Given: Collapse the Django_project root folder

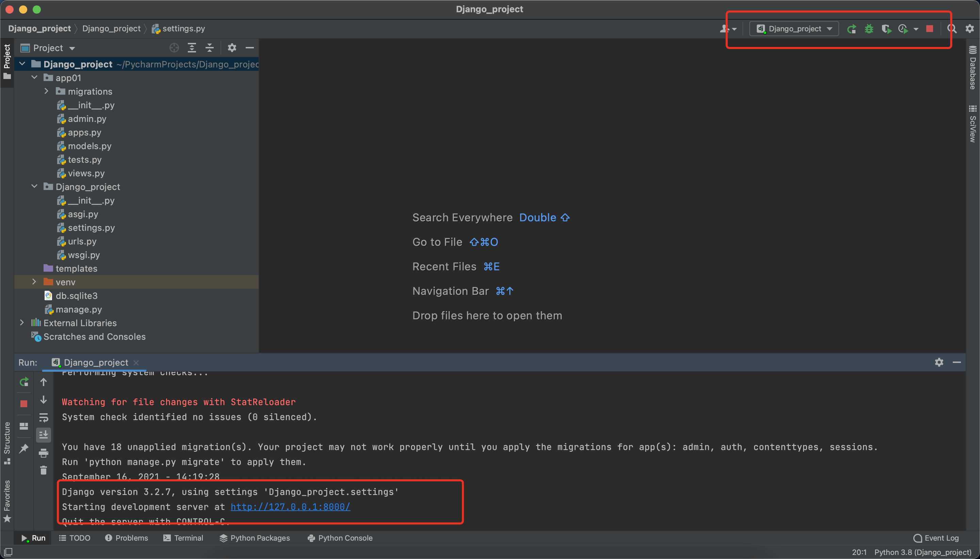Looking at the screenshot, I should [22, 64].
